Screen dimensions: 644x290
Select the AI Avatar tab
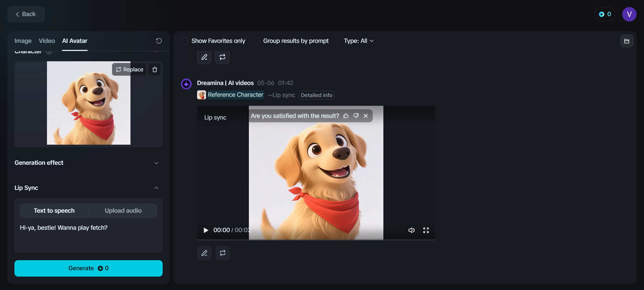click(x=75, y=41)
